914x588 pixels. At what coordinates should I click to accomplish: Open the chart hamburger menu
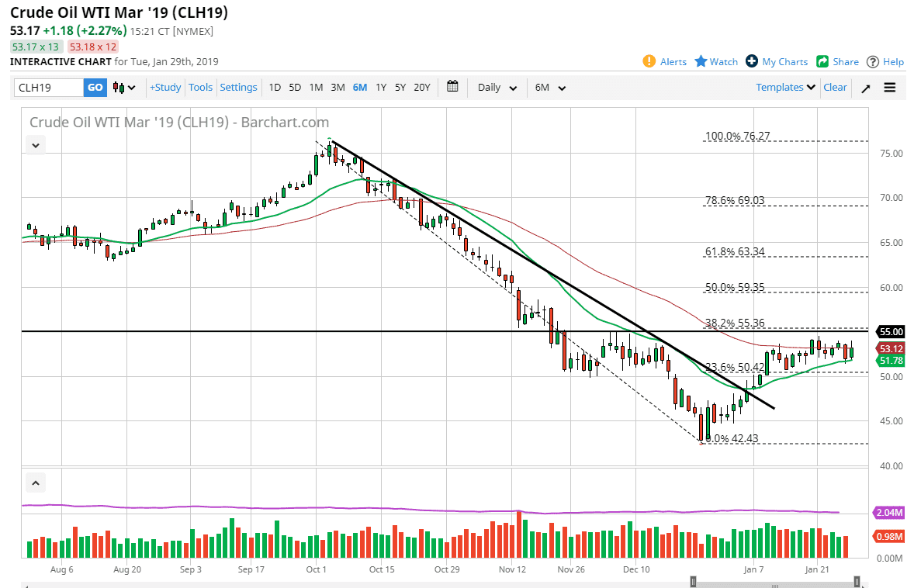pyautogui.click(x=888, y=87)
